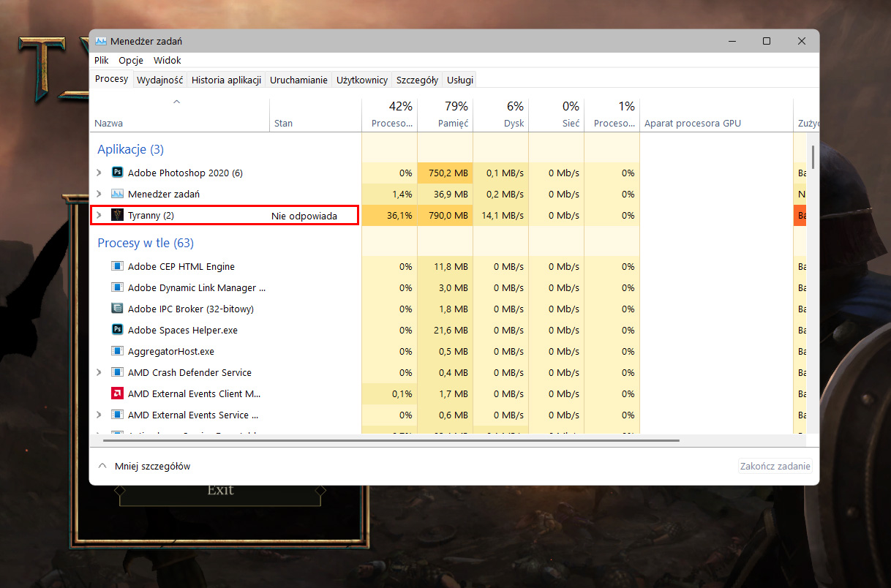Image resolution: width=891 pixels, height=588 pixels.
Task: Select the Procesy tab
Action: point(111,79)
